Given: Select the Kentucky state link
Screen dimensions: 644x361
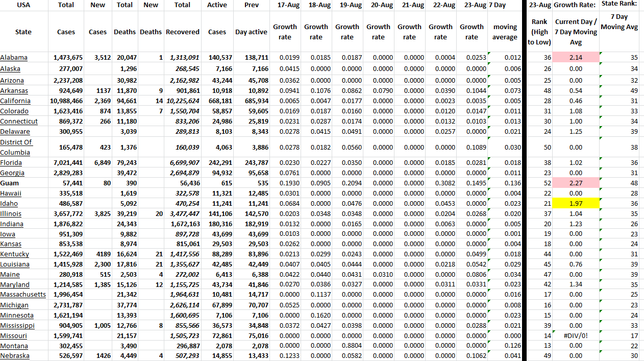Looking at the screenshot, I should point(14,254).
